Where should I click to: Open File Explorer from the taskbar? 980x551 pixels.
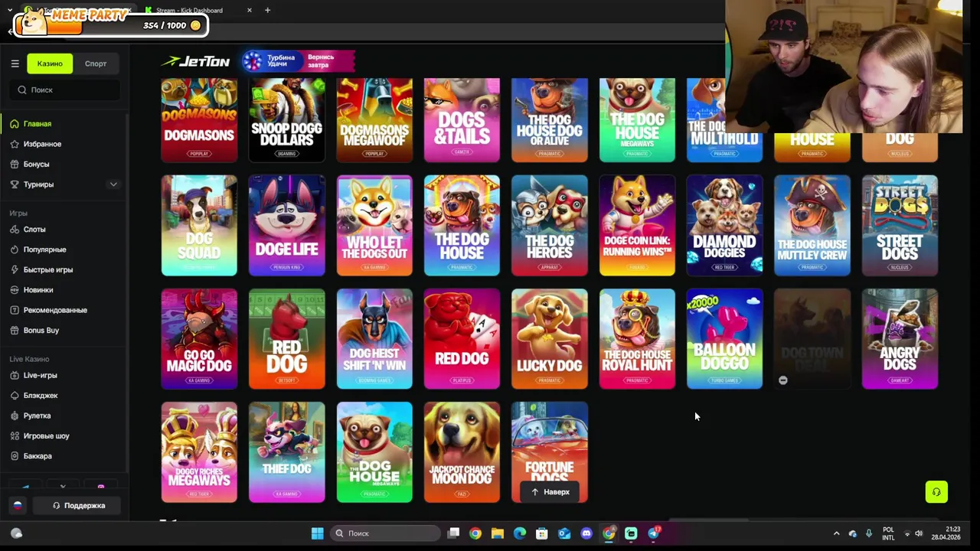[x=498, y=533]
